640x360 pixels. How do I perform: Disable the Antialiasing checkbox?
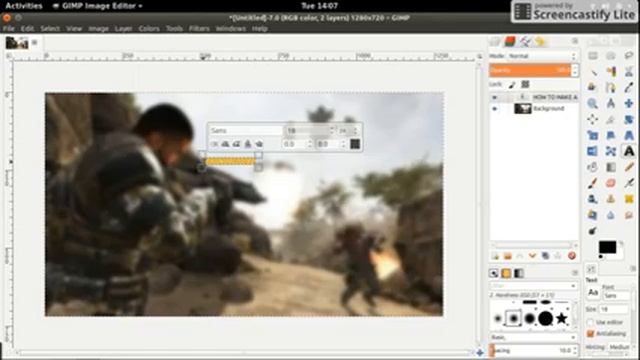[x=590, y=333]
